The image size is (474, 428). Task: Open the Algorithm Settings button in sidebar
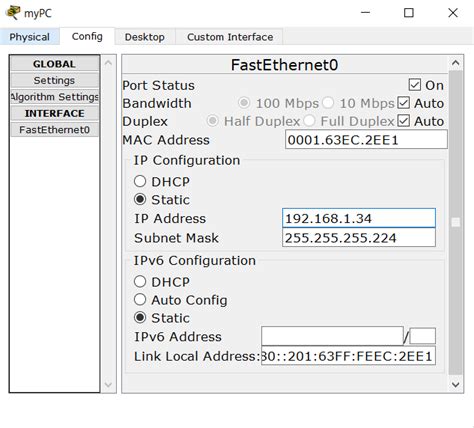tap(55, 97)
